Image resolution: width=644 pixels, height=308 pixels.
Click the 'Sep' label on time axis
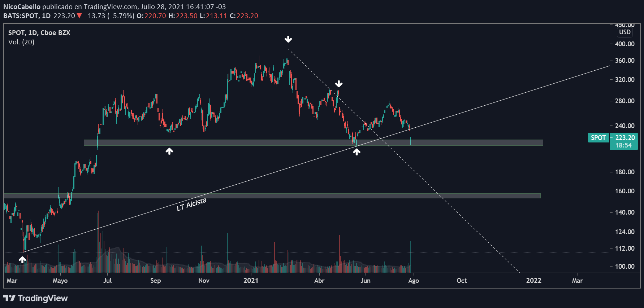coord(155,281)
